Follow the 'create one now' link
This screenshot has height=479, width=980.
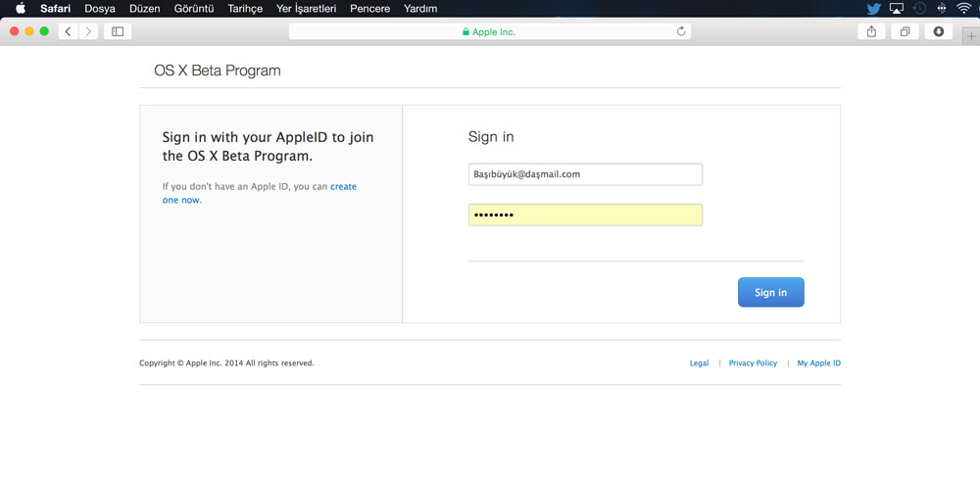260,193
